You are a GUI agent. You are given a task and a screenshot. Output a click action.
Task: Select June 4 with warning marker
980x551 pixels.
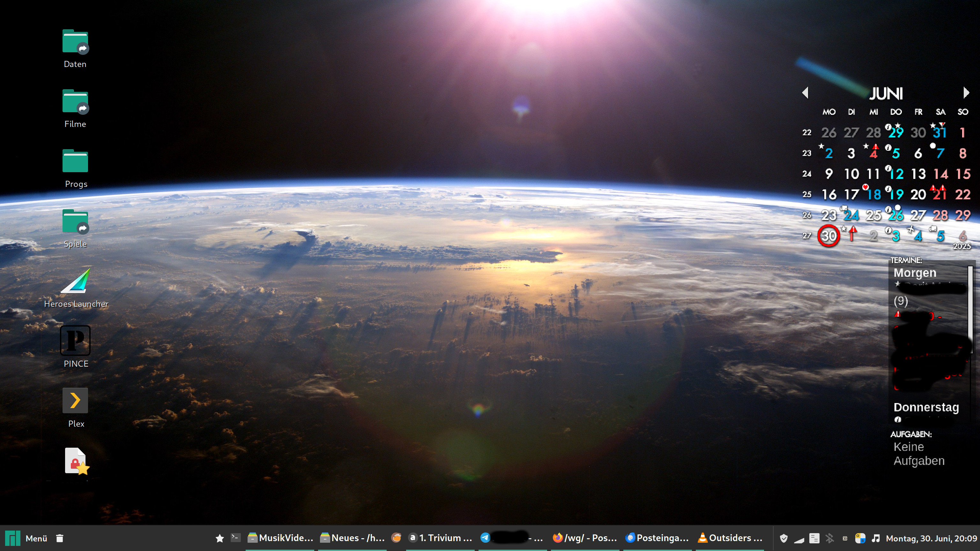coord(873,153)
